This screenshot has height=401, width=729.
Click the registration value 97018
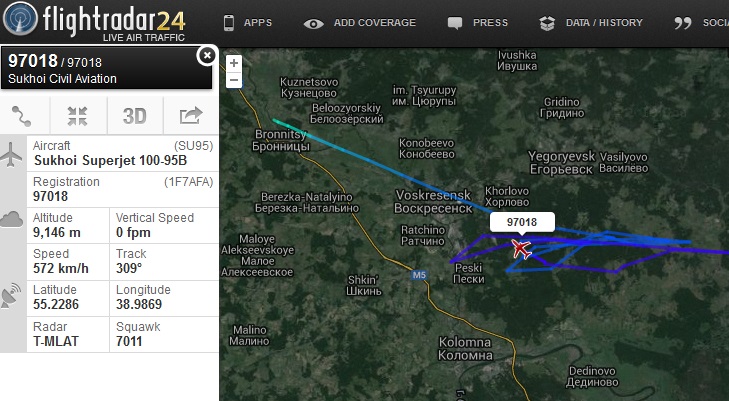pos(50,197)
